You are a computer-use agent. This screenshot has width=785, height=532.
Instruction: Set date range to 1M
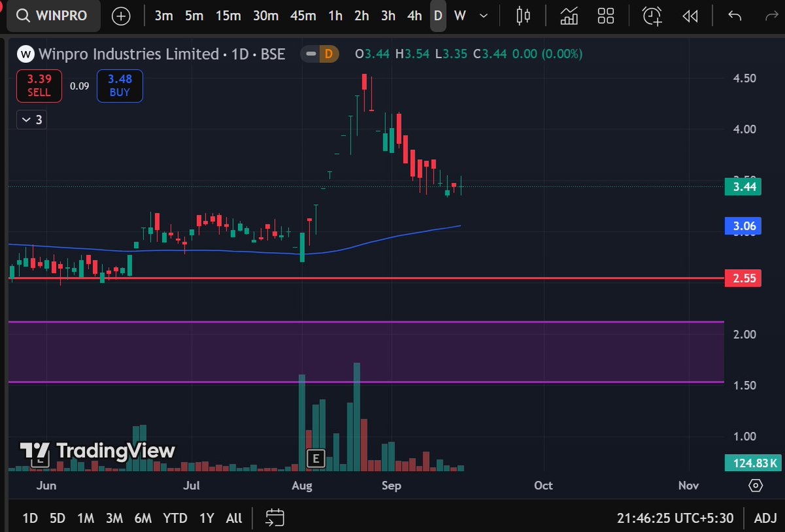(86, 518)
